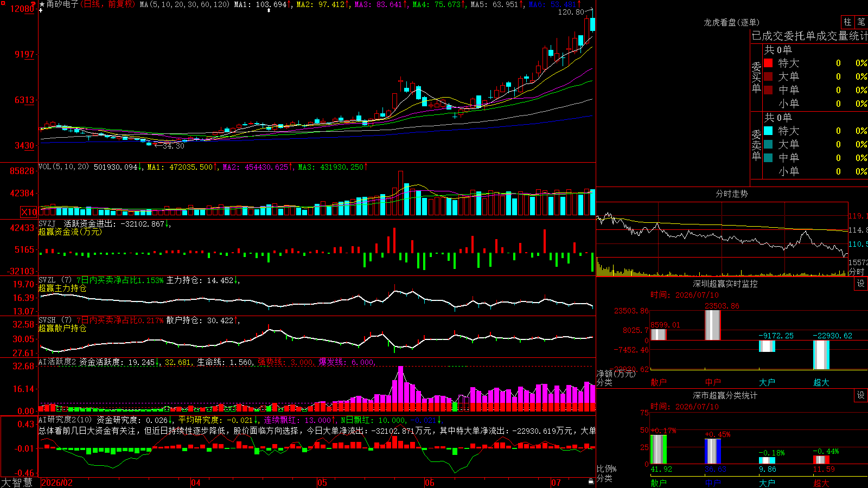Click the 龙虎看盘(逐单) panel title
Image resolution: width=868 pixels, height=488 pixels.
point(732,22)
